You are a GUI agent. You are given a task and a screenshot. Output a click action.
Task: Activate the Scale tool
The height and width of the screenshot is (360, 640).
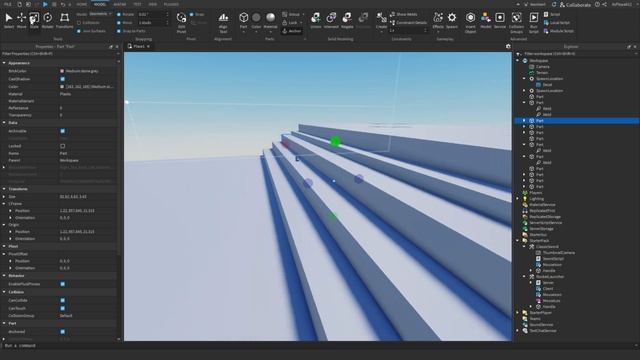click(x=34, y=20)
